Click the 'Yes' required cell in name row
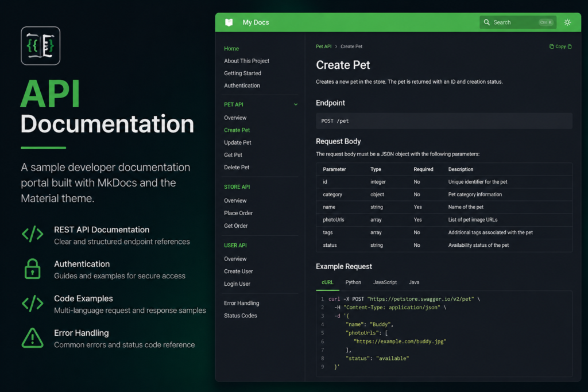 [418, 207]
